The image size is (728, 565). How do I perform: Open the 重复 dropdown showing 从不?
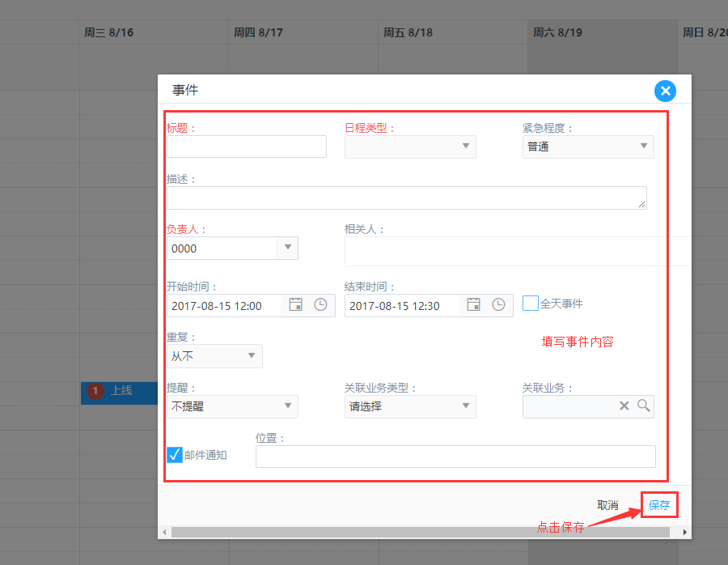tap(252, 356)
